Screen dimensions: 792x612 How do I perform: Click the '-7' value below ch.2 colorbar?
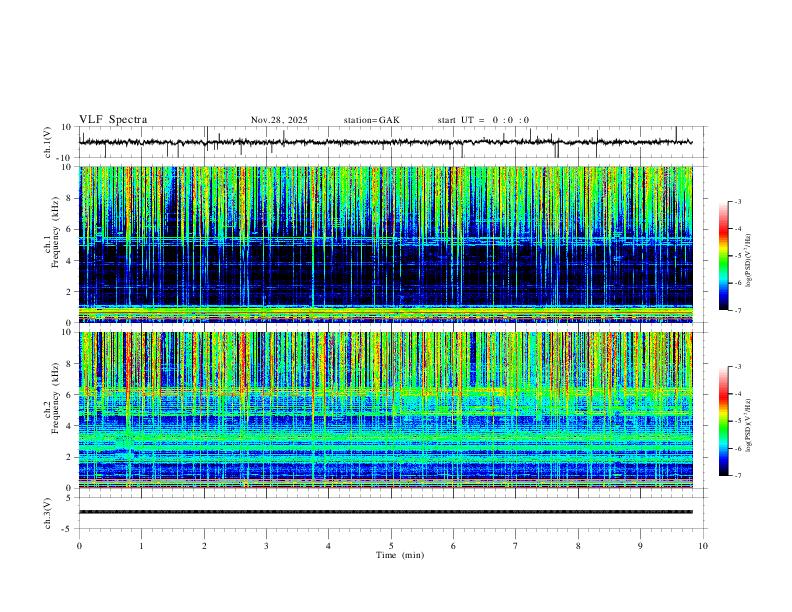[738, 476]
